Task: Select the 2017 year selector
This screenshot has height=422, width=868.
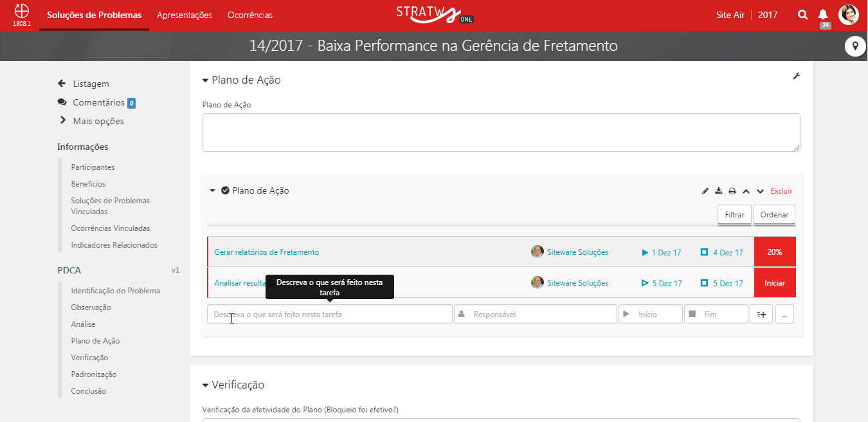Action: click(x=768, y=15)
